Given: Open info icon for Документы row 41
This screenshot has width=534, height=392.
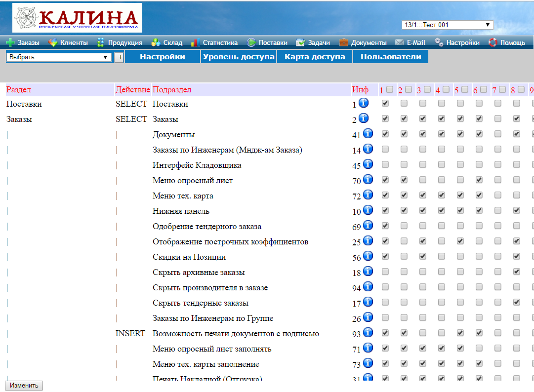Looking at the screenshot, I should click(368, 133).
